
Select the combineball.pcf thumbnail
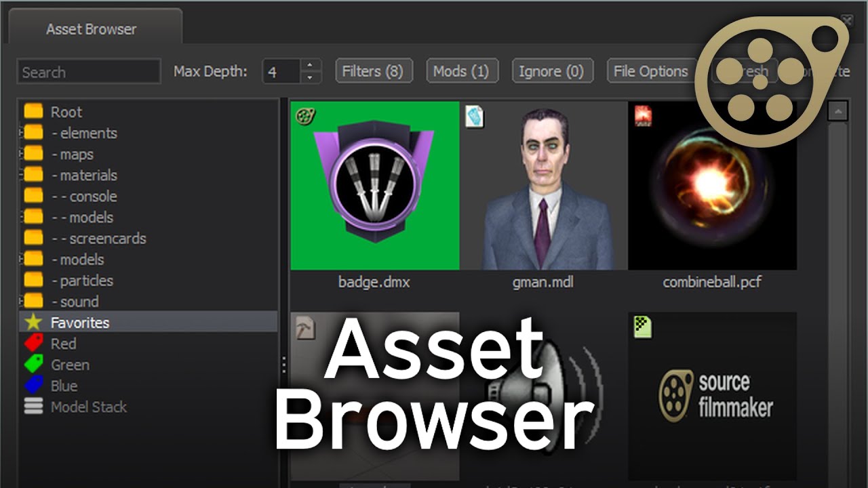tap(713, 186)
